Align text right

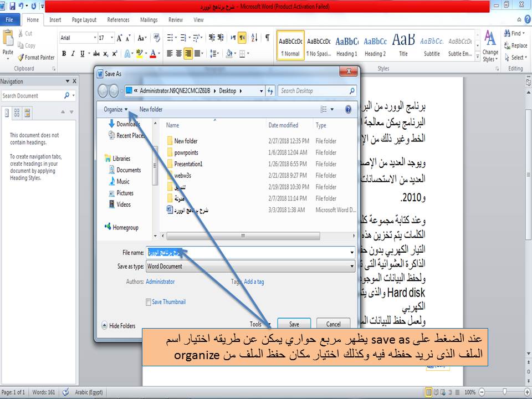pyautogui.click(x=188, y=54)
